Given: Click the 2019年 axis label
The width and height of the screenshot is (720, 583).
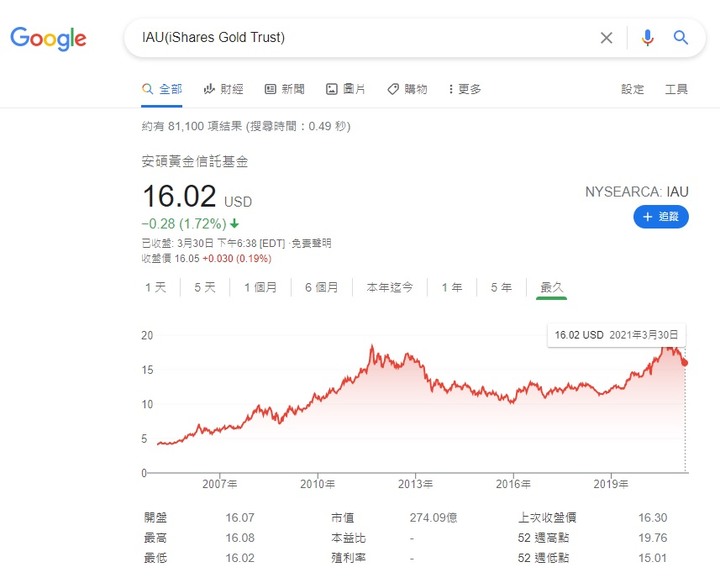Looking at the screenshot, I should click(611, 484).
